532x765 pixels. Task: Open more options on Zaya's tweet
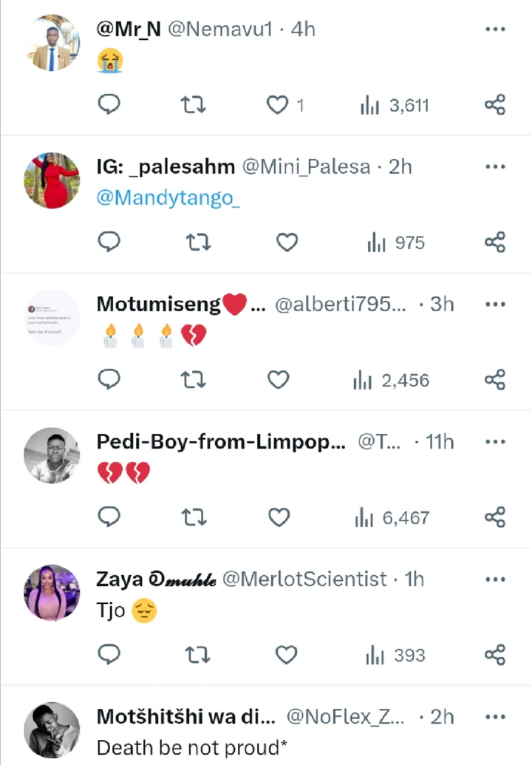point(495,579)
